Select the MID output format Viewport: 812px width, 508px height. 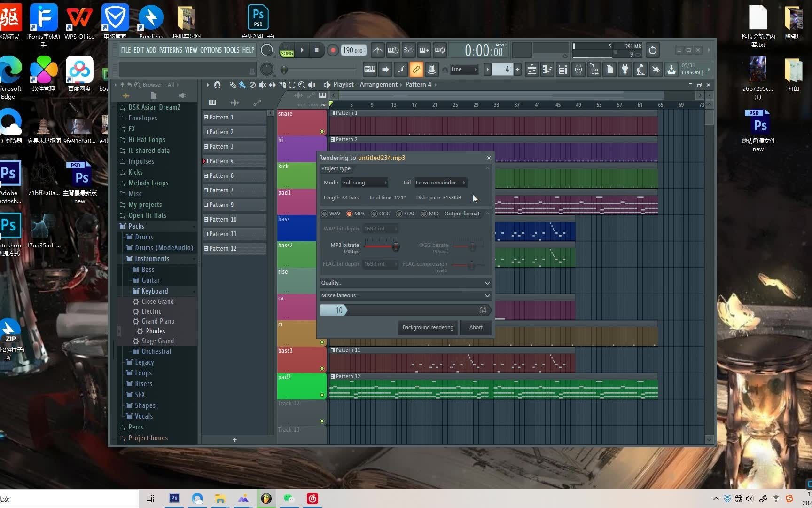tap(430, 214)
